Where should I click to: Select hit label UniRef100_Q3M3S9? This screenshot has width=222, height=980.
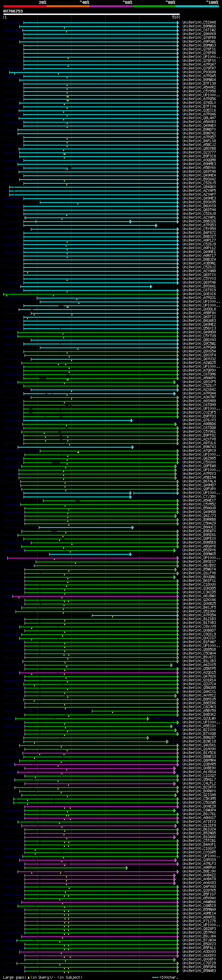click(x=199, y=860)
